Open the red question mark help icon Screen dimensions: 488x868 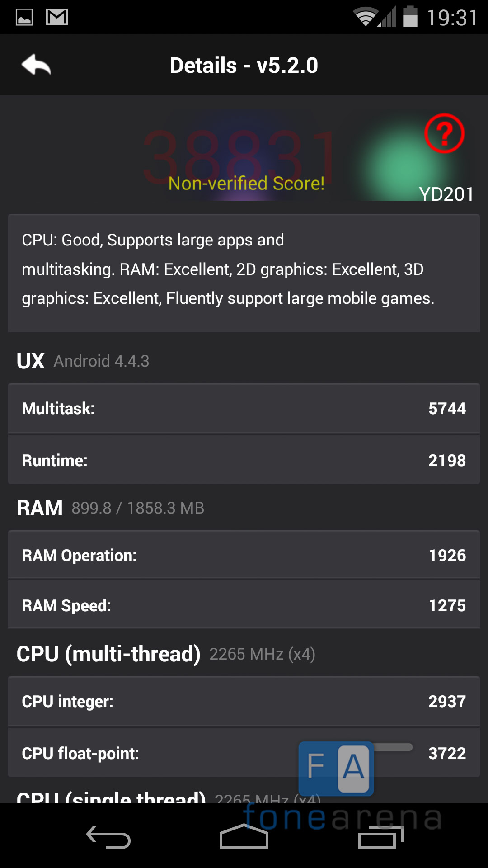pos(444,133)
